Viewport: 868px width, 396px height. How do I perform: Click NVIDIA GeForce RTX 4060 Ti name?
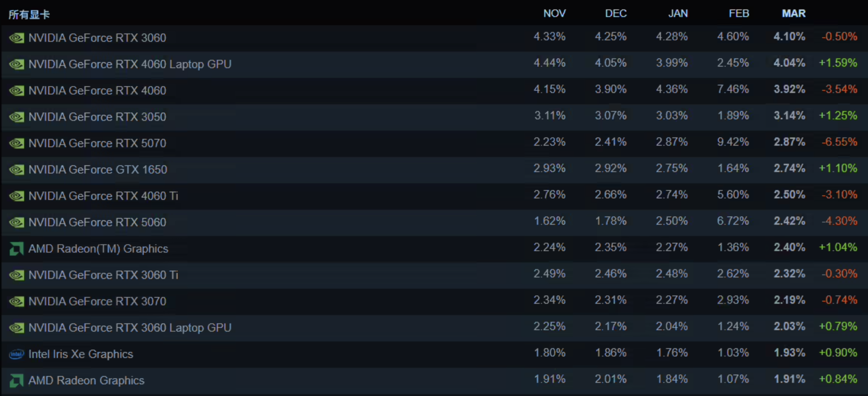click(x=103, y=196)
